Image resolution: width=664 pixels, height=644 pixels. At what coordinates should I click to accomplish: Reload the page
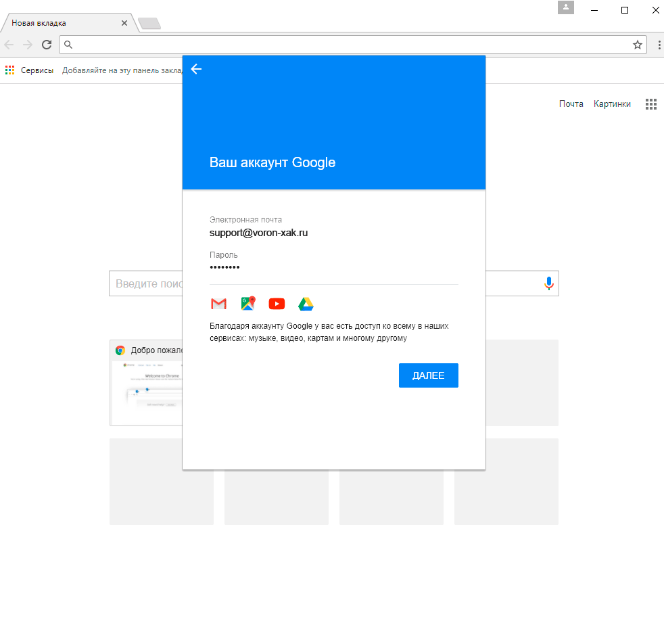(47, 45)
